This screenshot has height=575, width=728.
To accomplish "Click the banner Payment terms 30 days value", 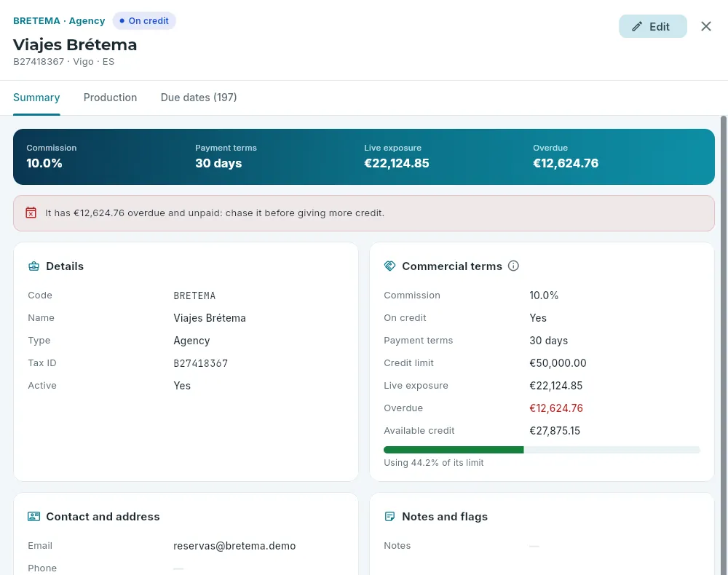I will click(x=218, y=163).
